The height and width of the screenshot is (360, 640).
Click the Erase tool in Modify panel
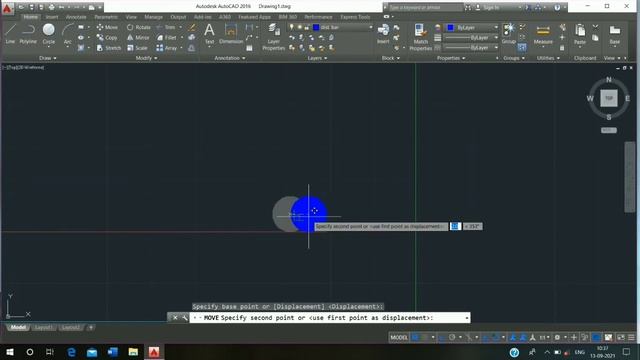192,27
